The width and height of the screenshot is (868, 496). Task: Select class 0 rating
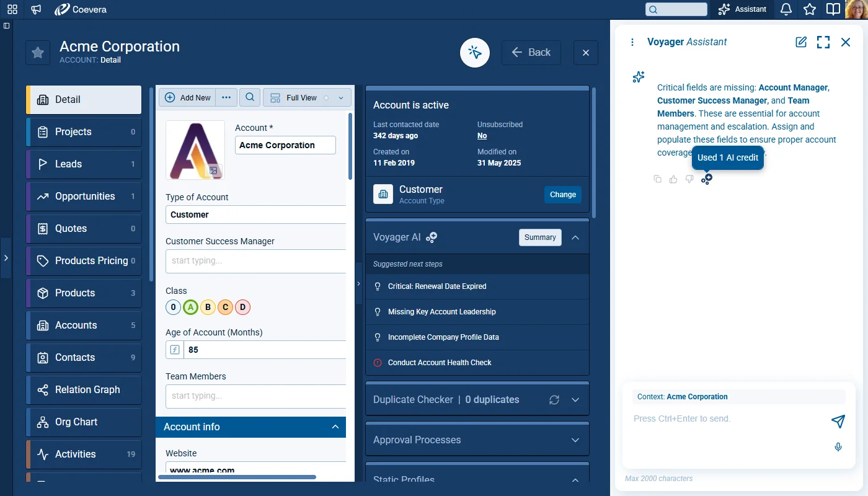click(174, 307)
